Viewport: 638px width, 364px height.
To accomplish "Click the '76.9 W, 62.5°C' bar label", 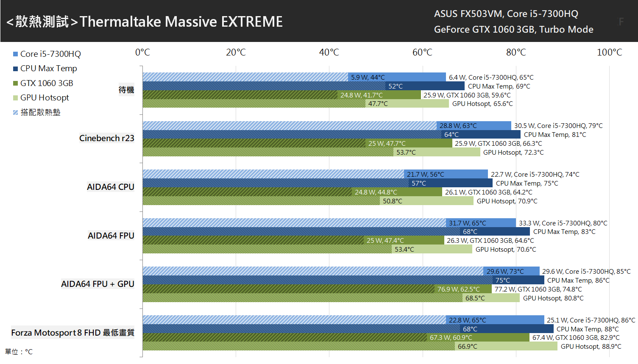I will click(459, 289).
